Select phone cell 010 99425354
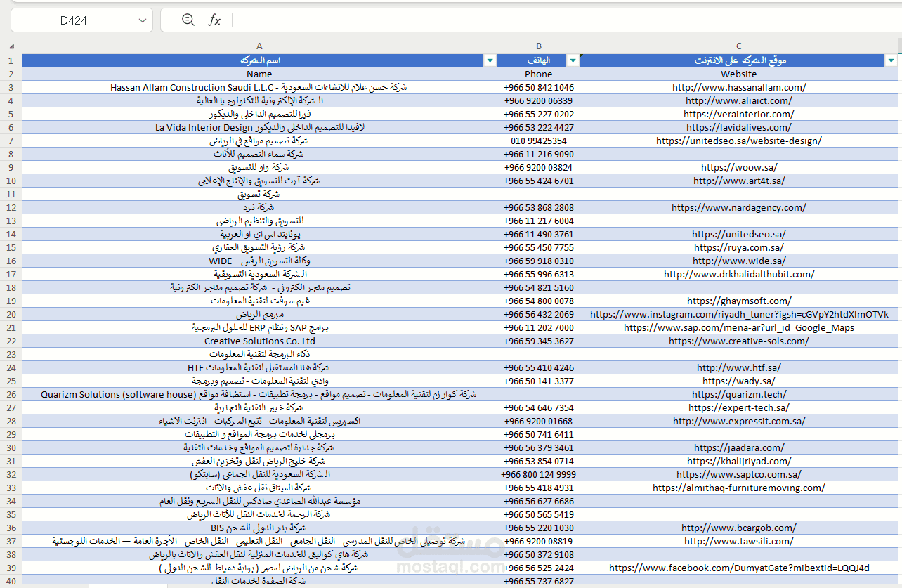Image resolution: width=902 pixels, height=588 pixels. point(539,141)
